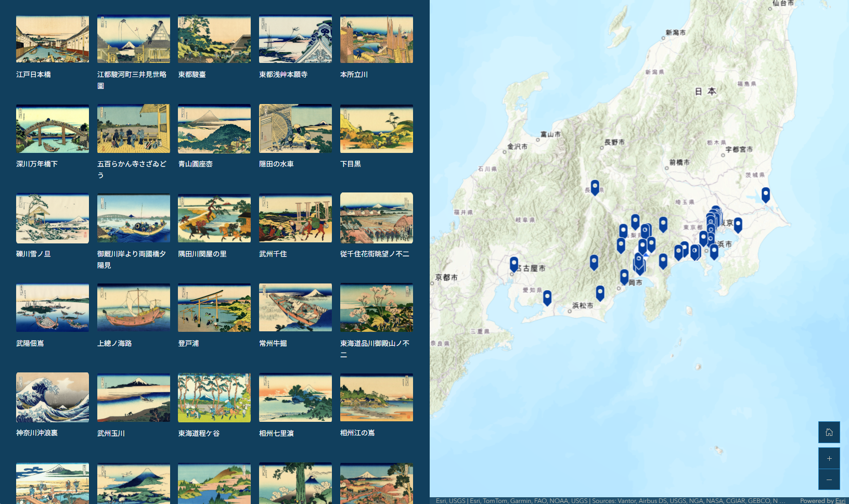Open the 東海道程ケ谷 print thumbnail
Image resolution: width=849 pixels, height=504 pixels.
click(x=214, y=397)
